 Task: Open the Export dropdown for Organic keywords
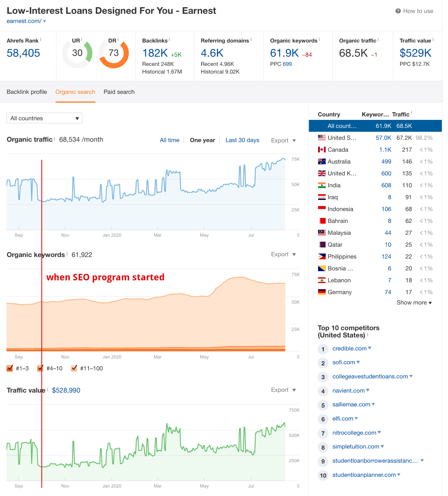pos(284,254)
